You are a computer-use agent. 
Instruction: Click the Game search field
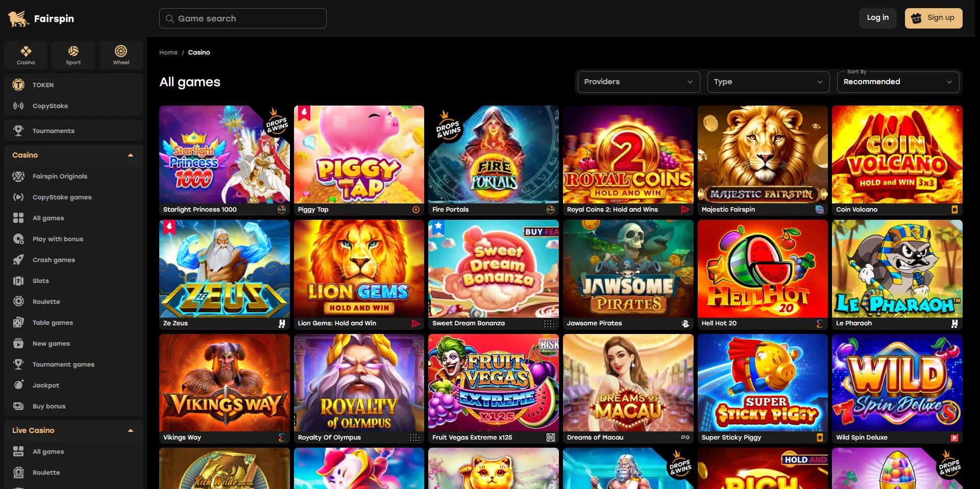pos(243,18)
